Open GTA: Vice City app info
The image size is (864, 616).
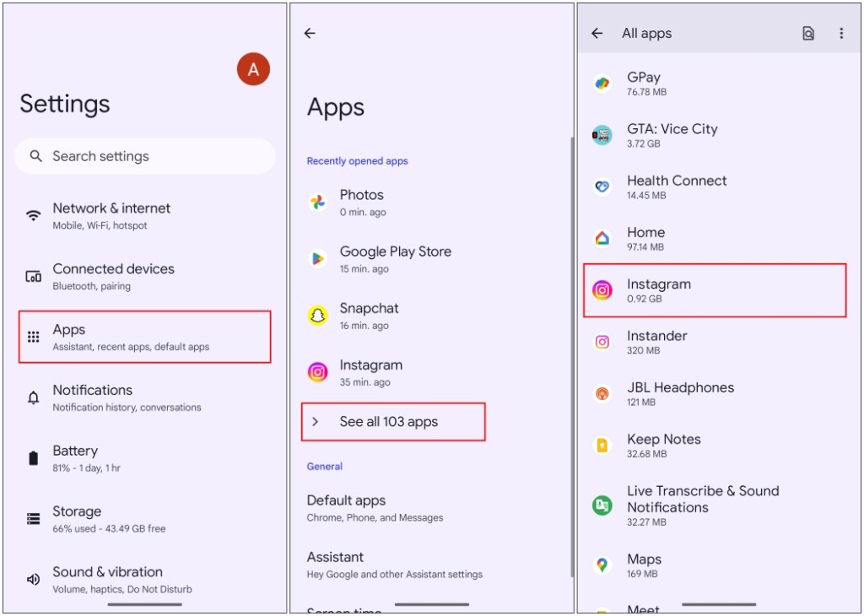tap(719, 136)
